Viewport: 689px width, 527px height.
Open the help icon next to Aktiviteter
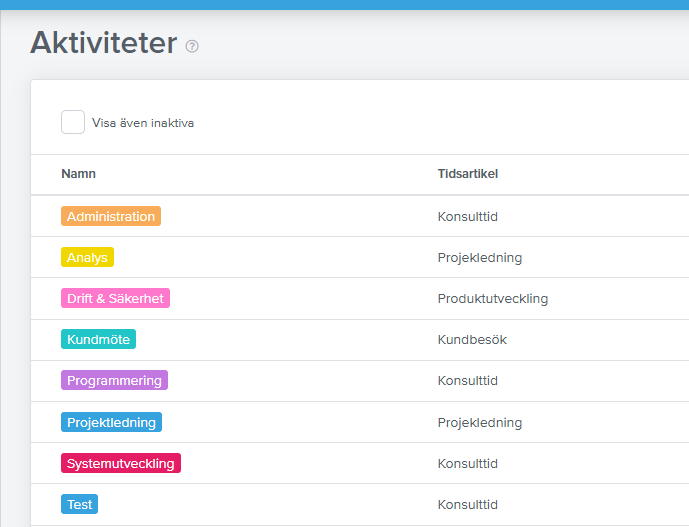pos(192,46)
